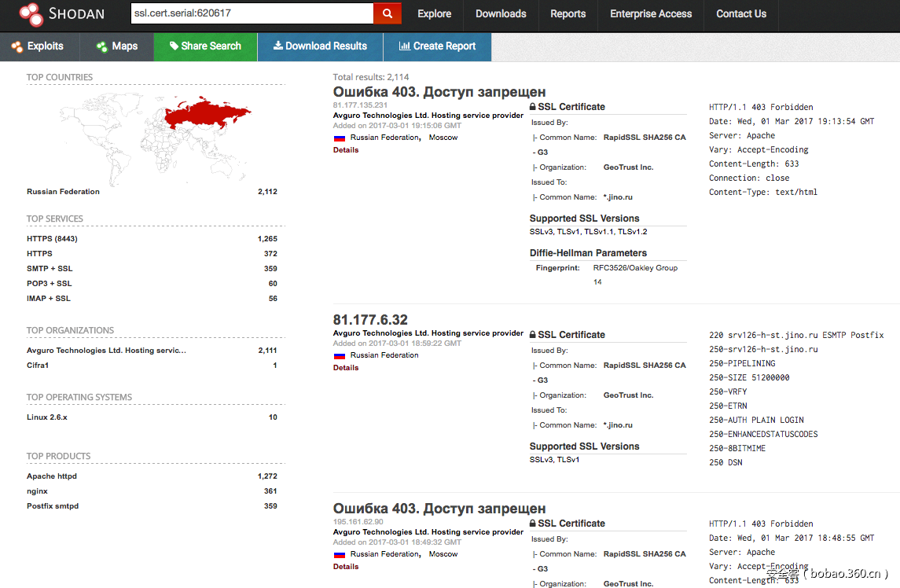Open the Maps view
This screenshot has height=588, width=900.
(116, 46)
